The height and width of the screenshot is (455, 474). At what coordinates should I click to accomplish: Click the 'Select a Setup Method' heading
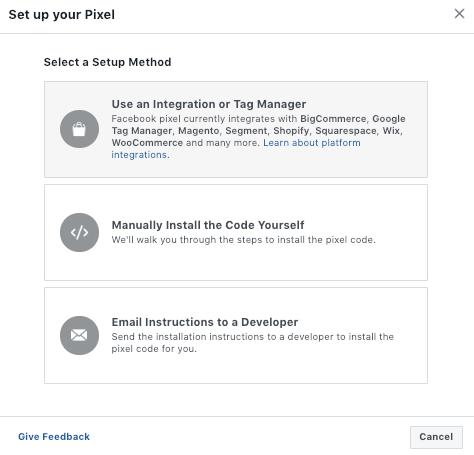(x=108, y=62)
